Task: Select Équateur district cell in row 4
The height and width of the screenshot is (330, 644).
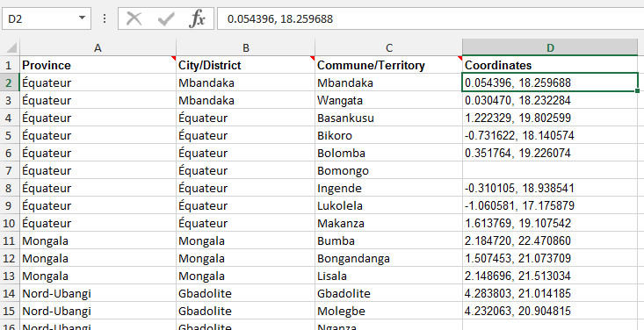Action: point(246,118)
